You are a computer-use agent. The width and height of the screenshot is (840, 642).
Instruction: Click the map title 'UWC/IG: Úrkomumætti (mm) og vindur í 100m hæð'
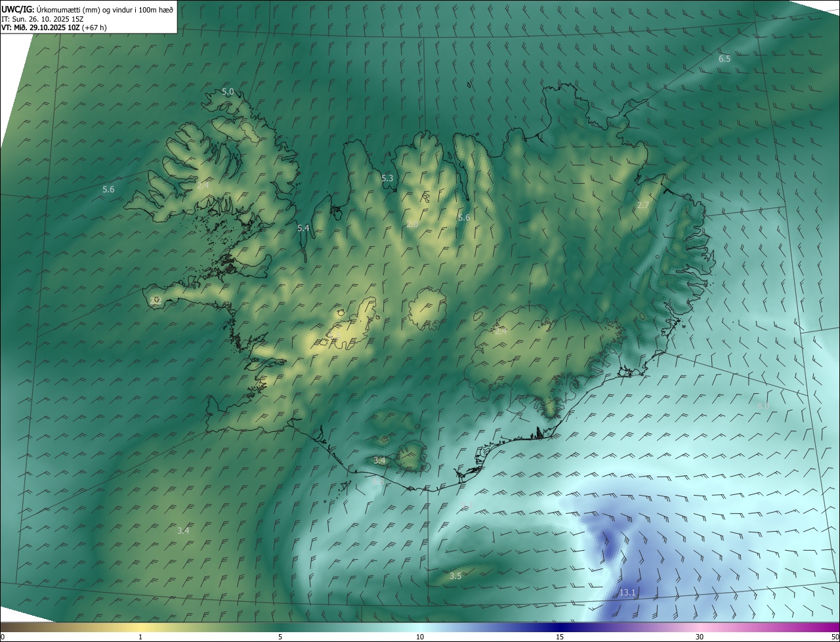tap(87, 9)
